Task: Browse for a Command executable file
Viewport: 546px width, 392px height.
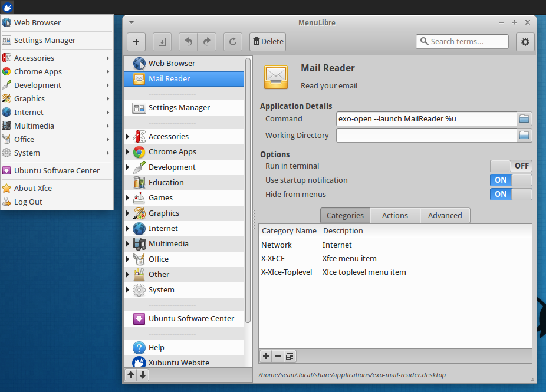Action: [x=524, y=118]
